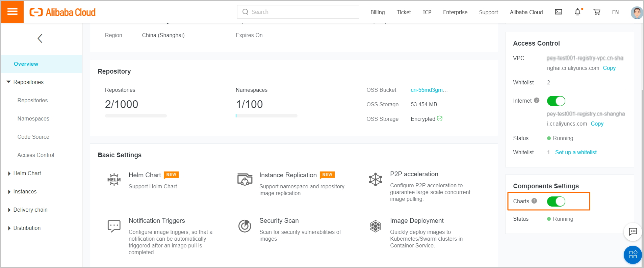Toggle the Charts component switch
This screenshot has width=644, height=268.
pyautogui.click(x=556, y=202)
